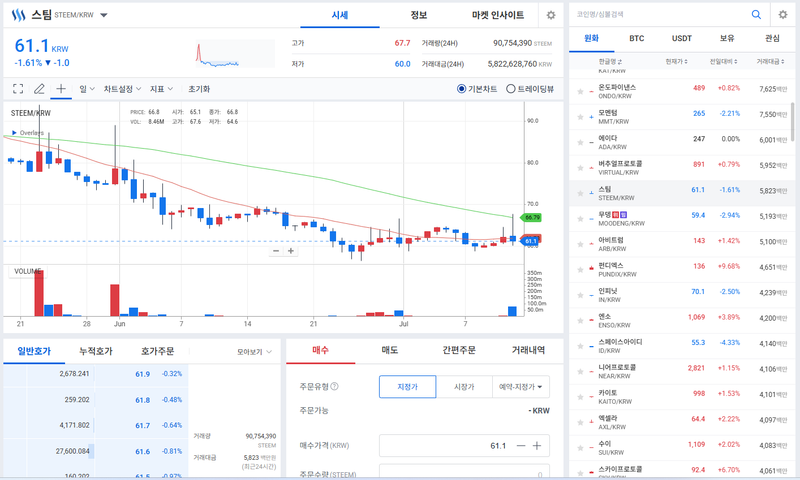Image resolution: width=800 pixels, height=480 pixels.
Task: Click the 61.9 order book price
Action: (142, 374)
